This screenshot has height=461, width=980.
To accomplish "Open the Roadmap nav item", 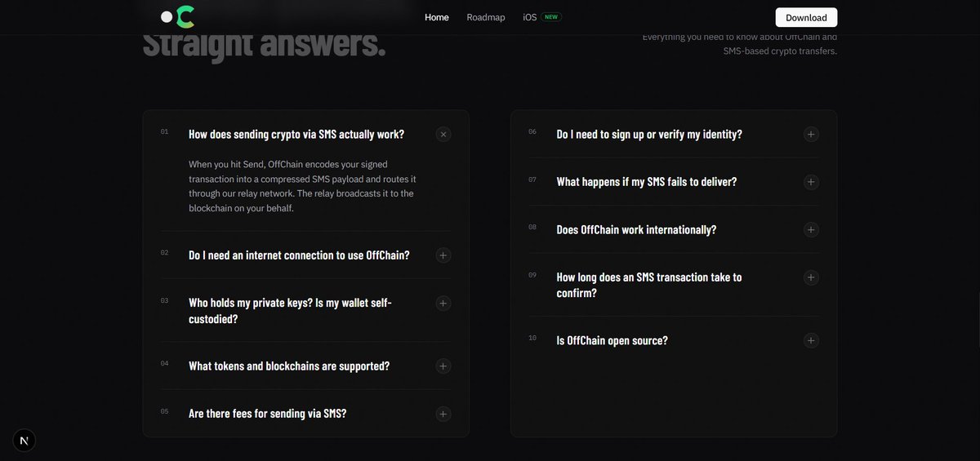I will point(486,17).
